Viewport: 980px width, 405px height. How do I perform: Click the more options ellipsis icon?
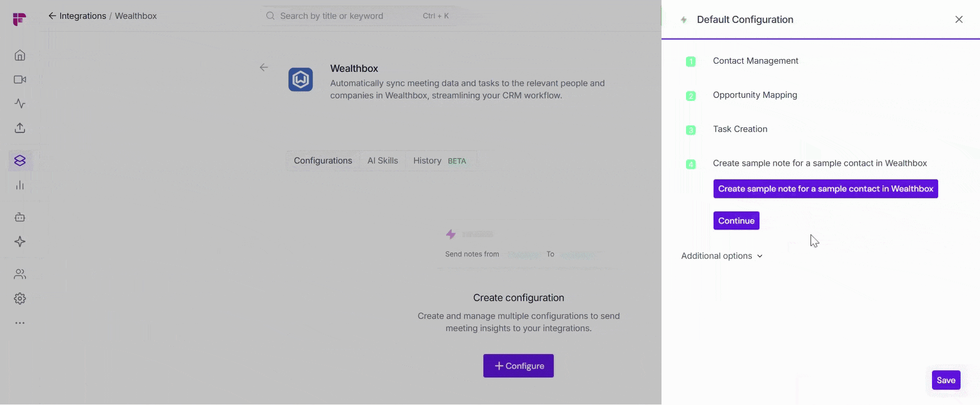click(20, 323)
